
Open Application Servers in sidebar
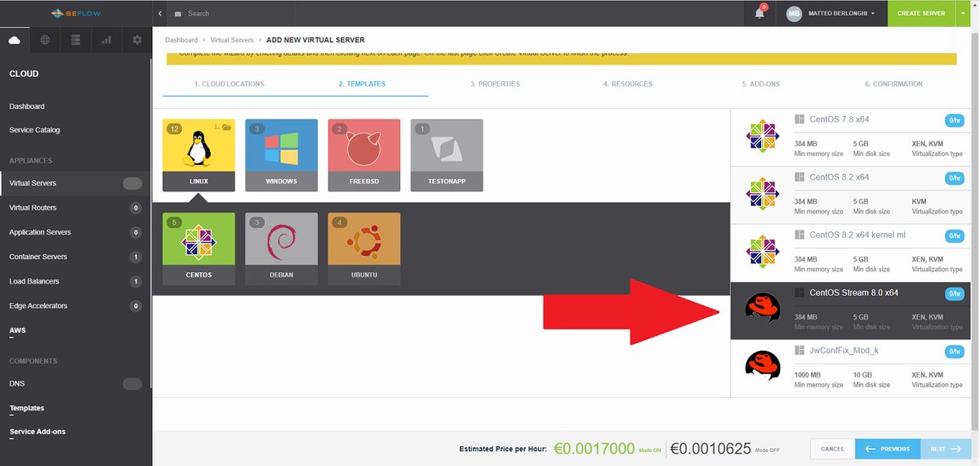40,232
